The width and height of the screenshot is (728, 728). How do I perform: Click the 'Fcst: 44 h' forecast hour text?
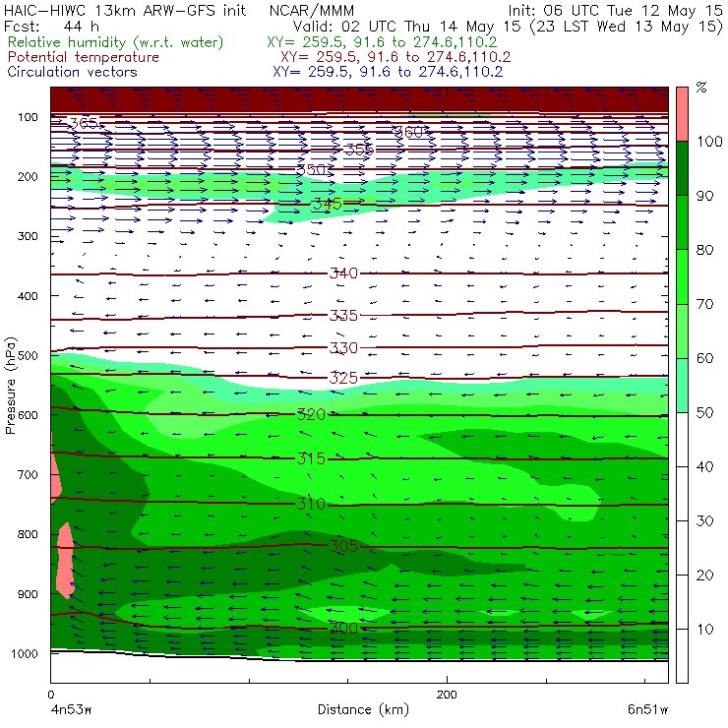point(51,27)
